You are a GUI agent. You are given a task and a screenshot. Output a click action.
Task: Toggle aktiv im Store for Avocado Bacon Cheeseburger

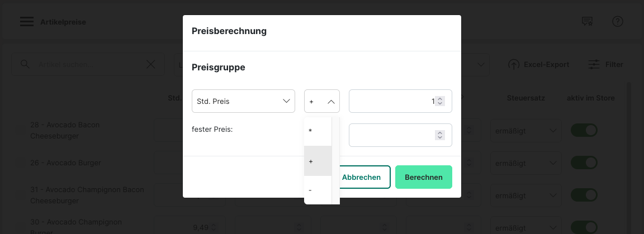[x=584, y=131]
